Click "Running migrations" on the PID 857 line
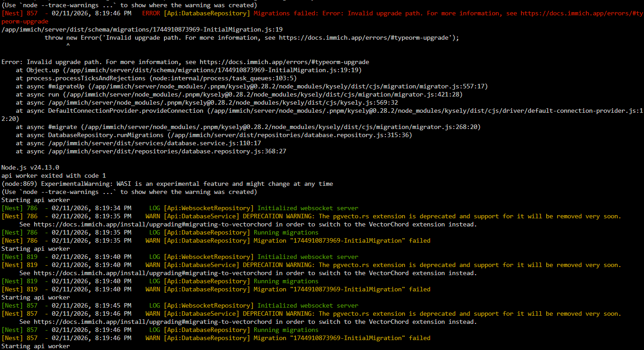This screenshot has width=644, height=350. [x=286, y=330]
